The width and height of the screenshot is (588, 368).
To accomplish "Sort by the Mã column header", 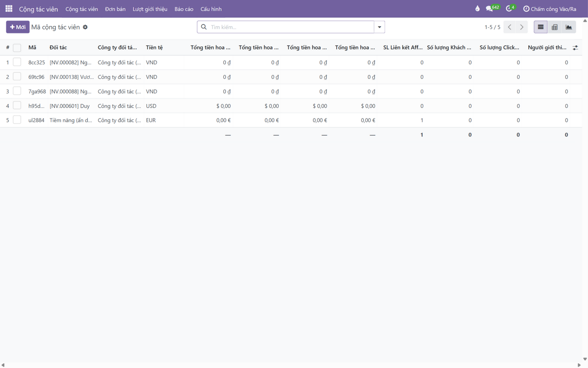I will pos(32,48).
